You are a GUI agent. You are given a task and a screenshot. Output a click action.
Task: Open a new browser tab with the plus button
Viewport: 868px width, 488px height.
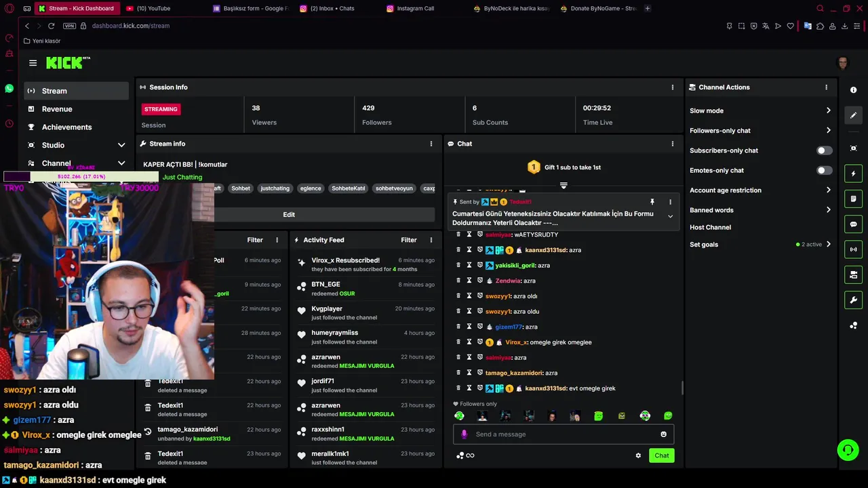point(648,9)
